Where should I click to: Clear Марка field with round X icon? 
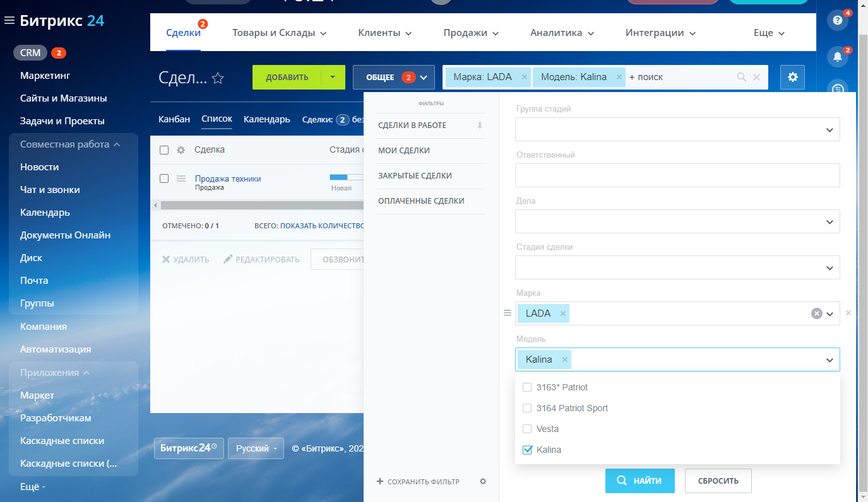point(817,313)
